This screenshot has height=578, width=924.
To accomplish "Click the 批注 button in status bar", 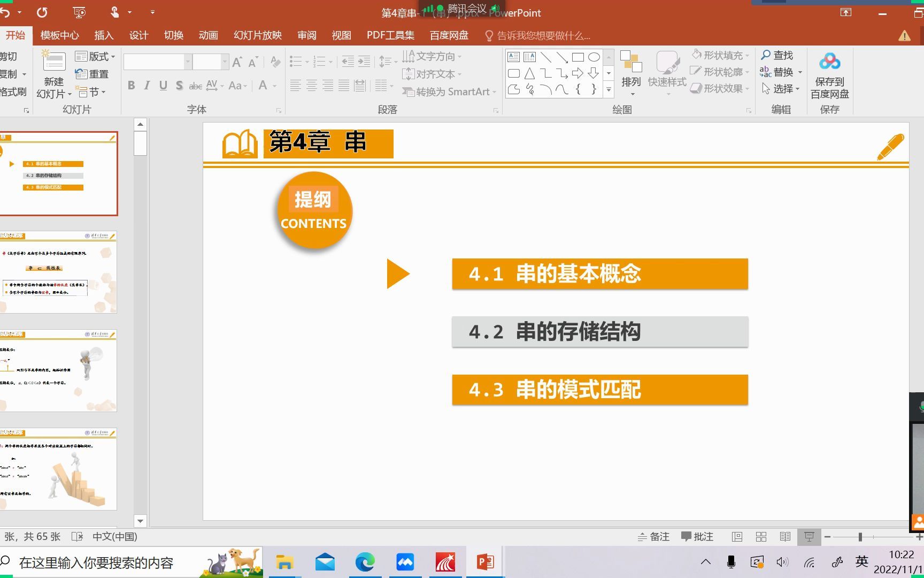I will [697, 536].
